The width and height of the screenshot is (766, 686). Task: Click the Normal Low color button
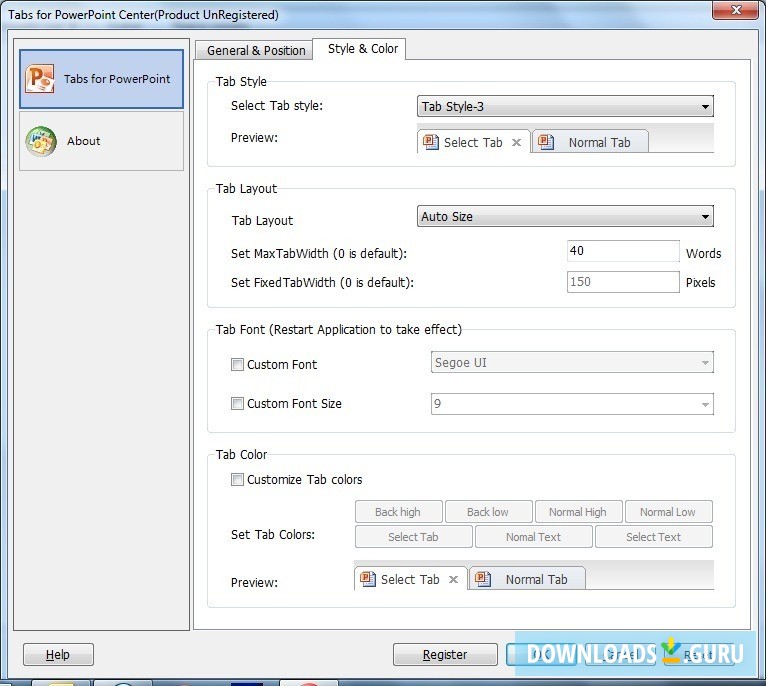(668, 512)
